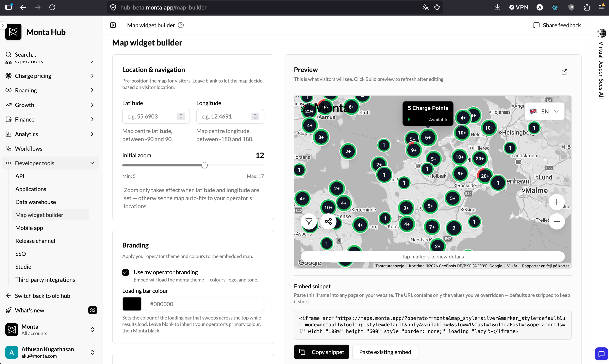Open the help icon beside Map widget builder

[181, 25]
